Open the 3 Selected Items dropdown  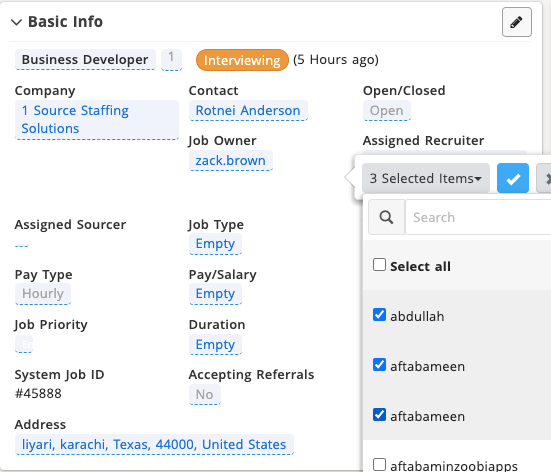[426, 178]
